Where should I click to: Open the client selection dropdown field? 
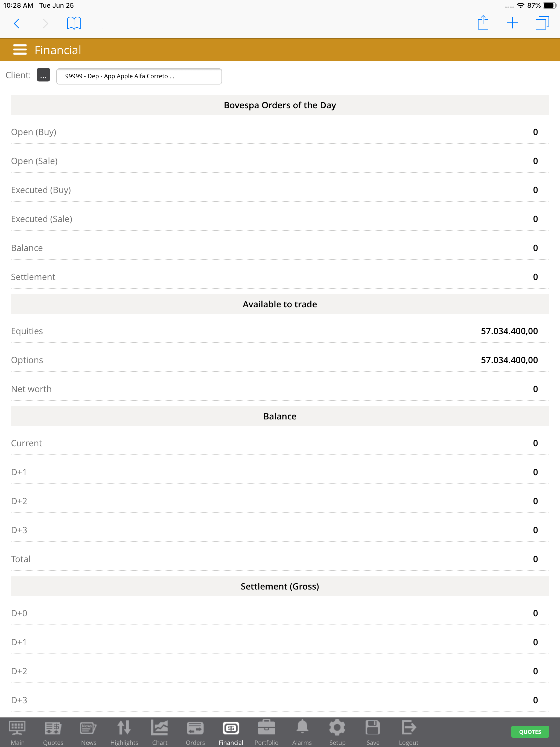click(139, 76)
